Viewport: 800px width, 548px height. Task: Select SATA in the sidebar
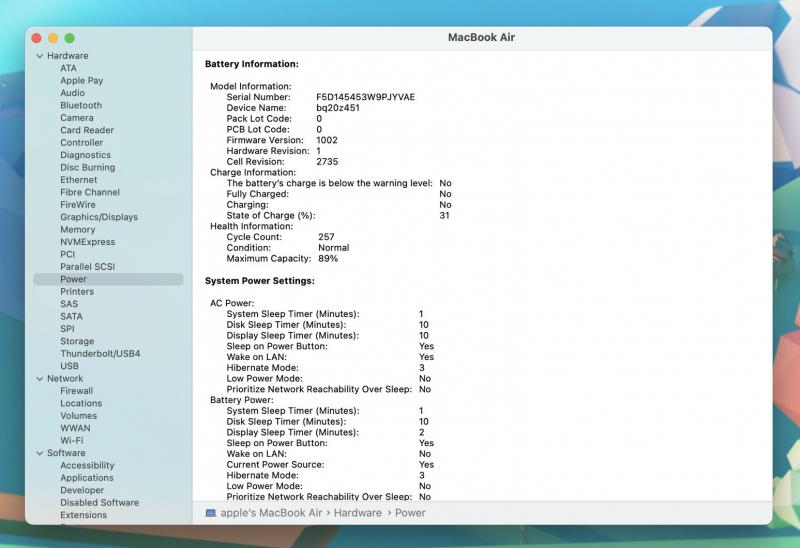(x=71, y=316)
